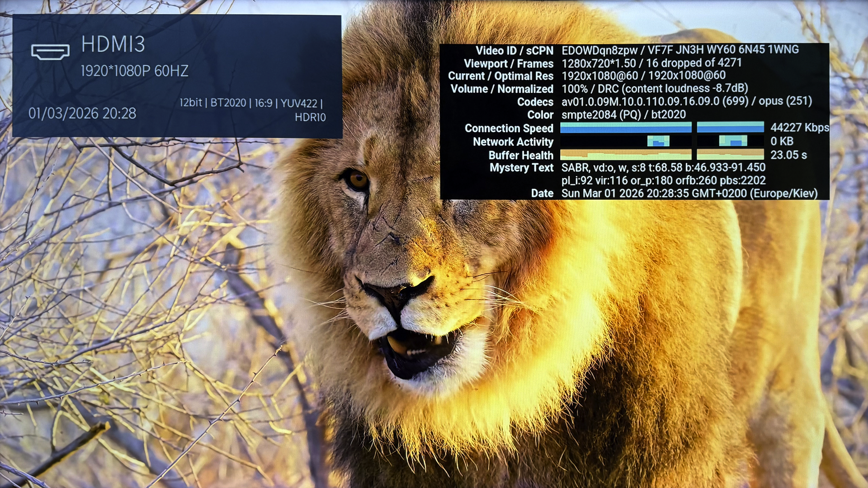Click the Mystery Text SABR line
868x488 pixels.
point(663,168)
